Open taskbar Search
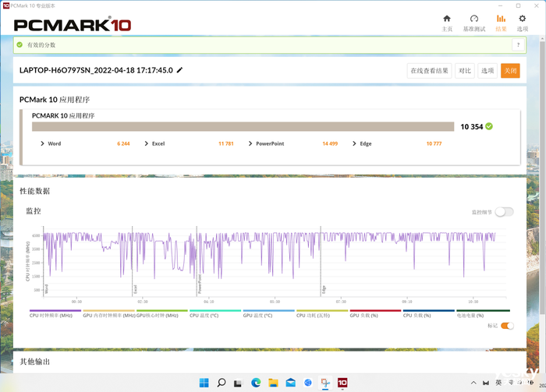Image resolution: width=546 pixels, height=392 pixels. click(221, 383)
